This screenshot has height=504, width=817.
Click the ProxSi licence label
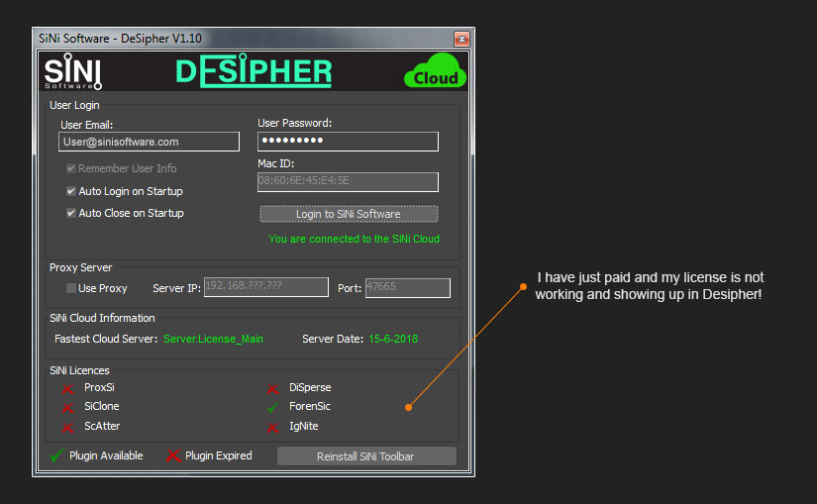tap(99, 387)
